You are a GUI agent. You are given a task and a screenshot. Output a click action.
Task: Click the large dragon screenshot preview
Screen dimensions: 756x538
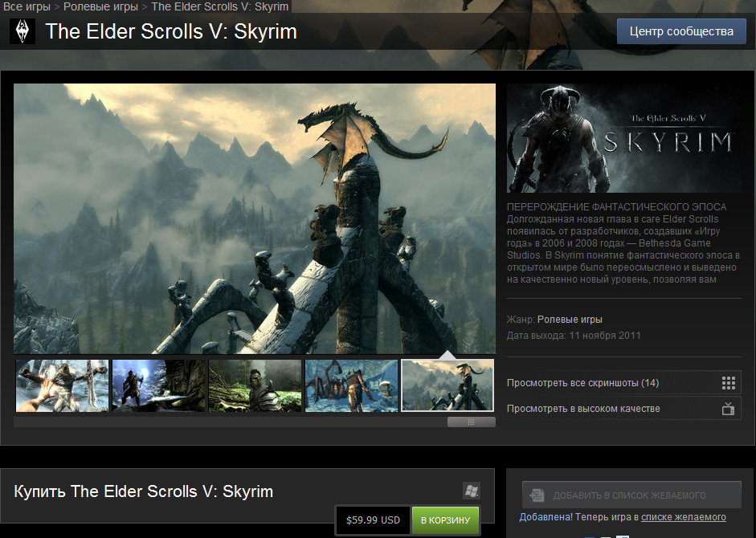255,219
